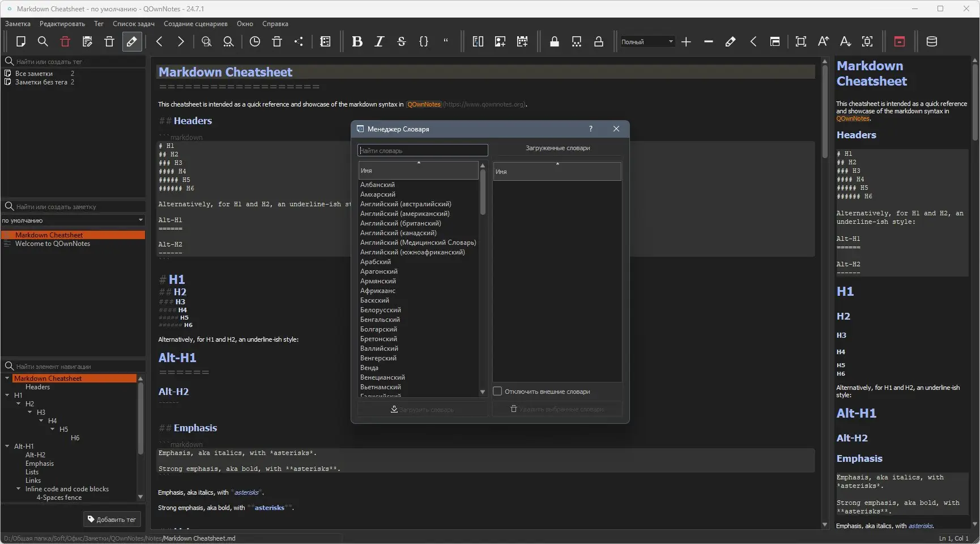
Task: Click the QOwnNotes link in preview pane
Action: [x=853, y=119]
